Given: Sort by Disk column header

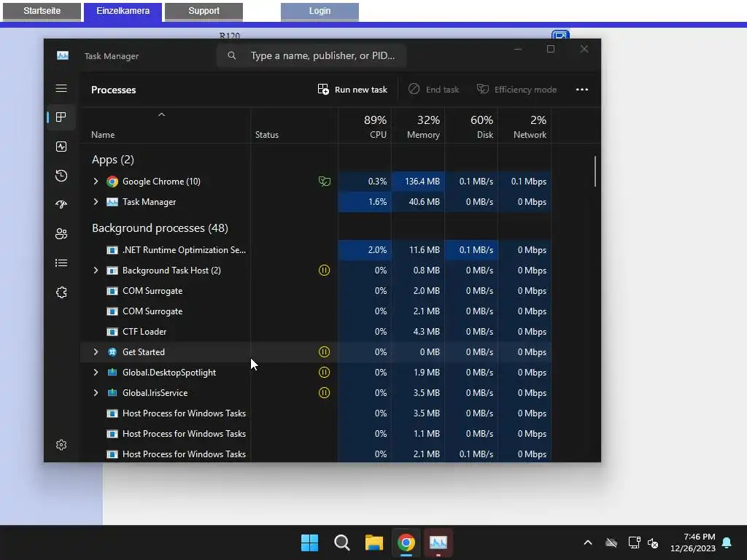Looking at the screenshot, I should coord(472,126).
